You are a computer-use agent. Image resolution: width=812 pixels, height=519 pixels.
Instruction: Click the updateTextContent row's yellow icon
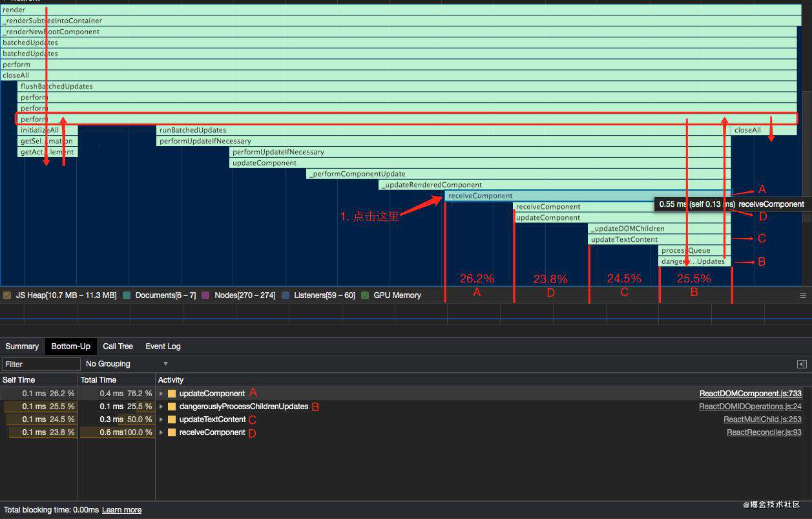coord(172,419)
